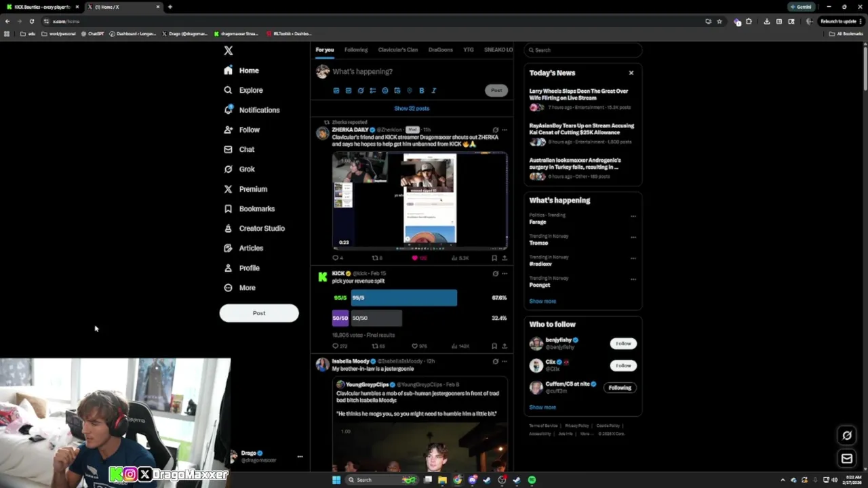868x488 pixels.
Task: Open RayAsianBoy news story
Action: [583, 134]
